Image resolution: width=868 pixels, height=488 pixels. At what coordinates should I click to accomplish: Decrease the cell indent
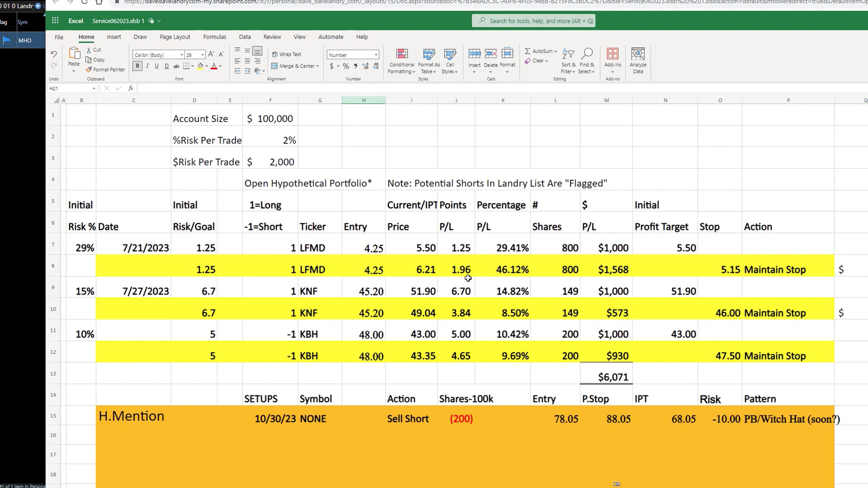(237, 71)
